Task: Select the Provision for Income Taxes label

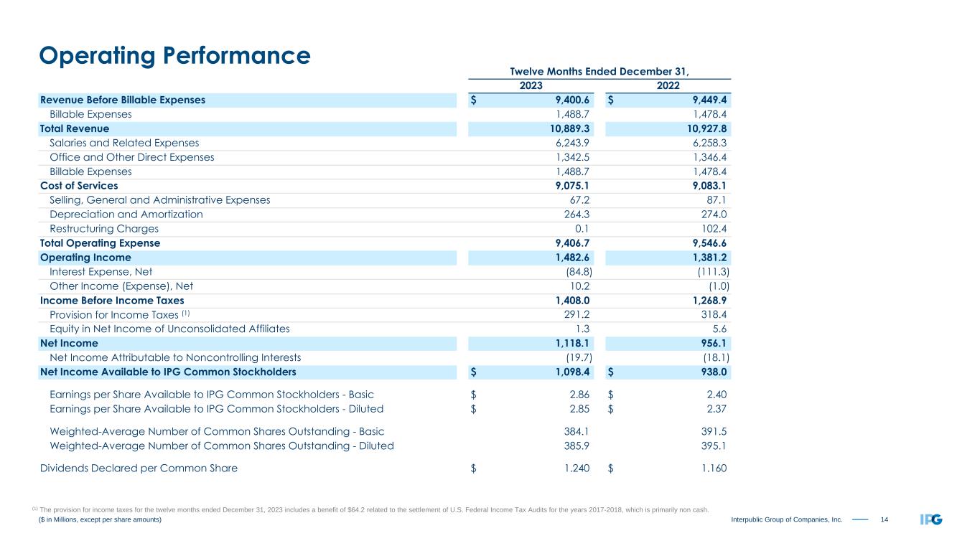Action: (x=119, y=314)
